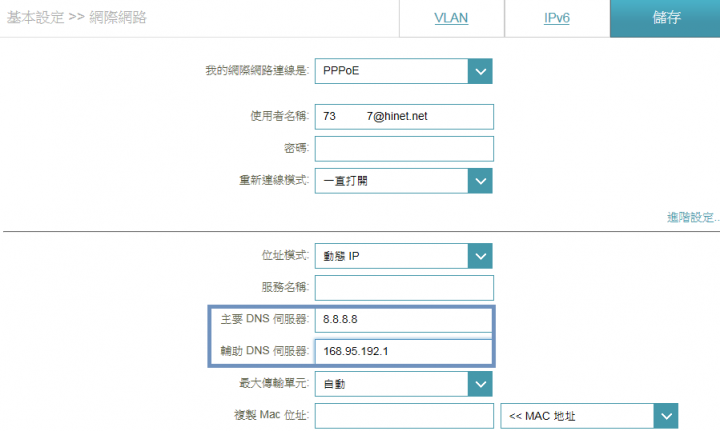Click the 基本設定 >> 網際網路 breadcrumb text
This screenshot has height=431, width=720.
click(77, 17)
